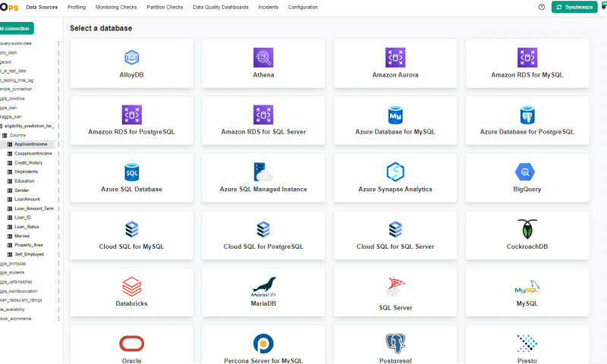The height and width of the screenshot is (364, 607).
Task: Open three-dot menu for Loan_Status column
Action: (58, 227)
